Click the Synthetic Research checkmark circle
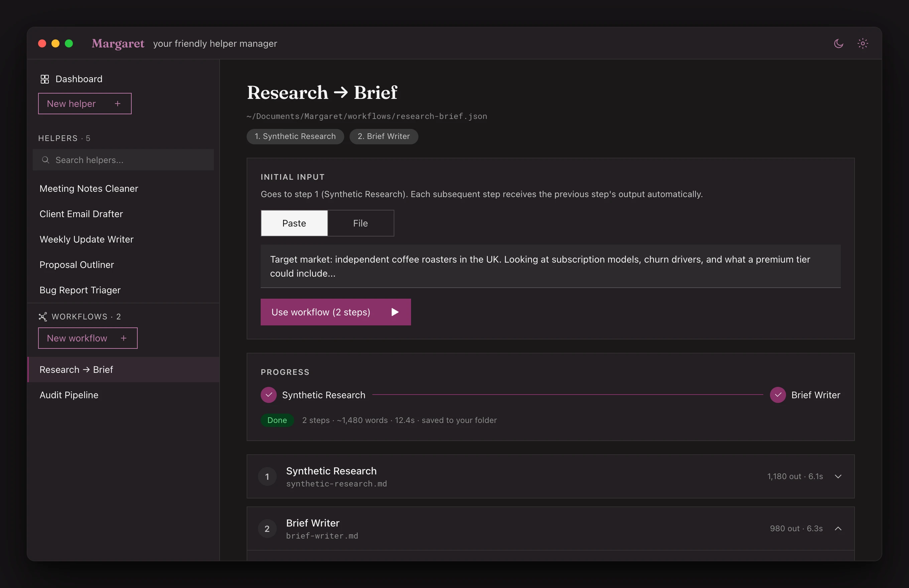 (268, 395)
